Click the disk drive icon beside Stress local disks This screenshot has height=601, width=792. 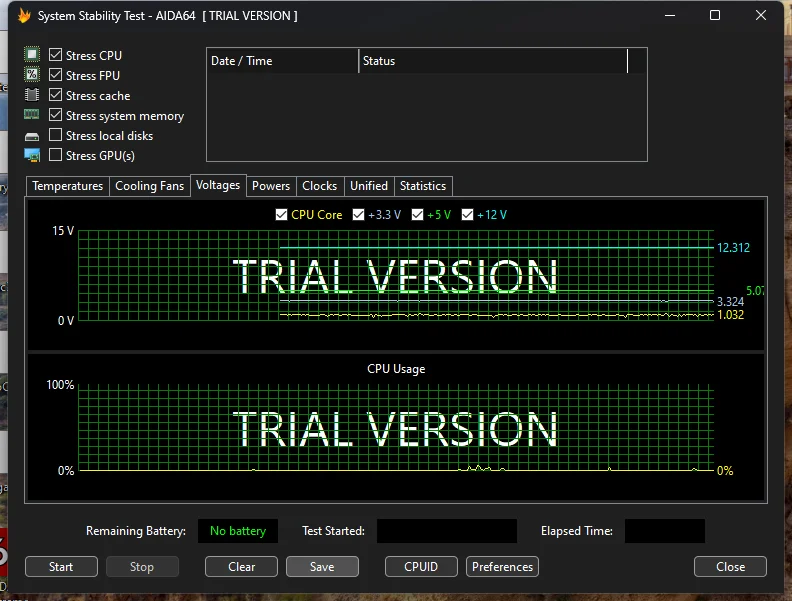pyautogui.click(x=32, y=136)
